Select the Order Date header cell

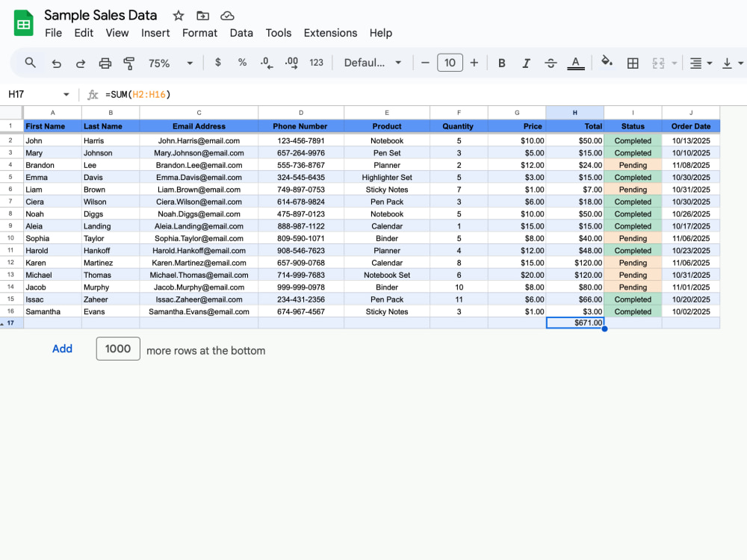[691, 126]
